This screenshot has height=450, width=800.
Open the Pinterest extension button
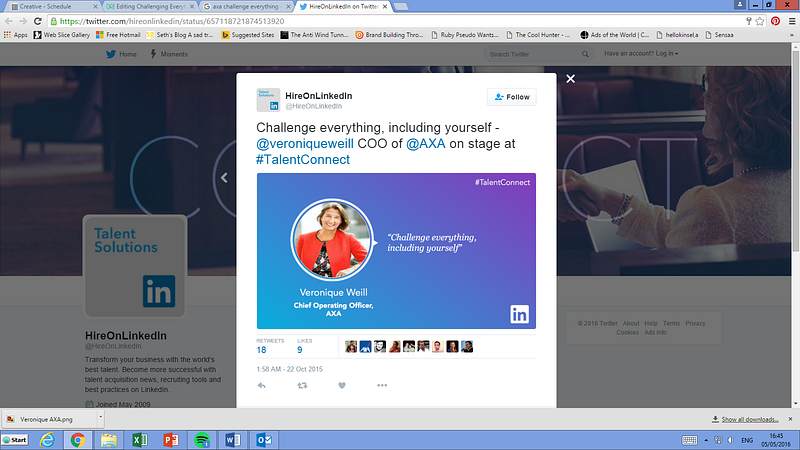pos(776,21)
